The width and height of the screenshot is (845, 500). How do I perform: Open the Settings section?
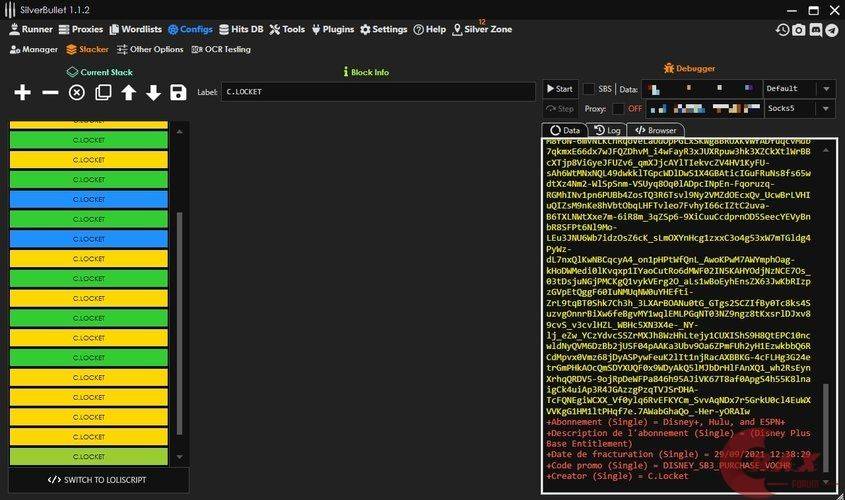pos(384,30)
